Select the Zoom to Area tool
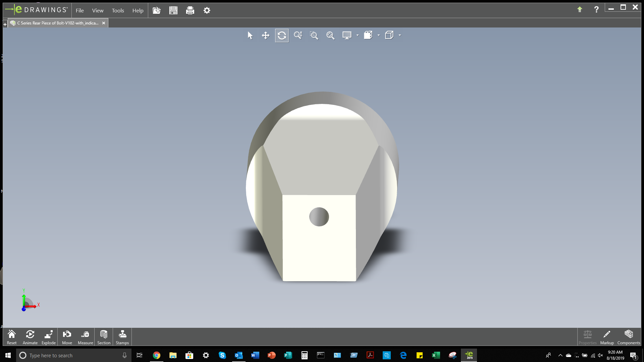The height and width of the screenshot is (362, 644). [x=314, y=36]
